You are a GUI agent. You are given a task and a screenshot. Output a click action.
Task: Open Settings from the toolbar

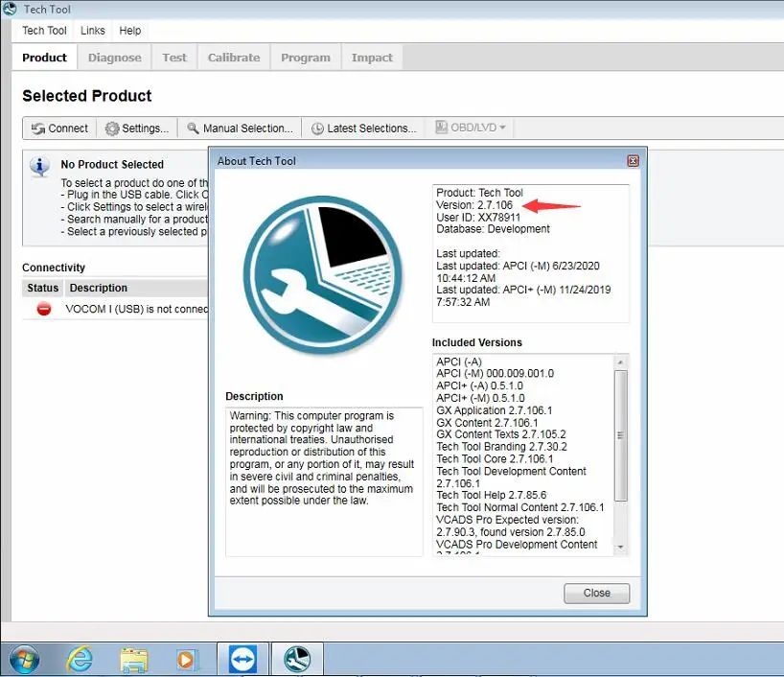click(136, 128)
